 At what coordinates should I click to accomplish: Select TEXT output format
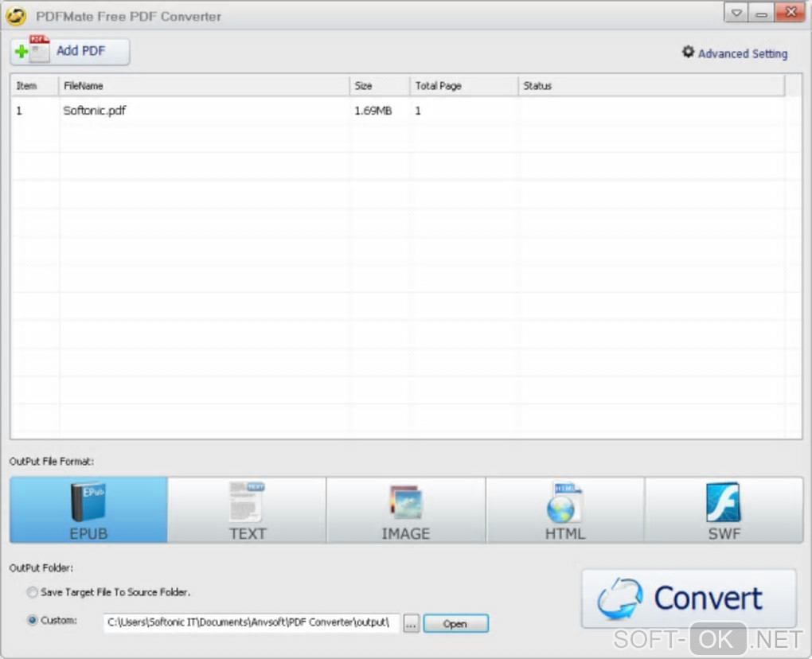pos(247,510)
